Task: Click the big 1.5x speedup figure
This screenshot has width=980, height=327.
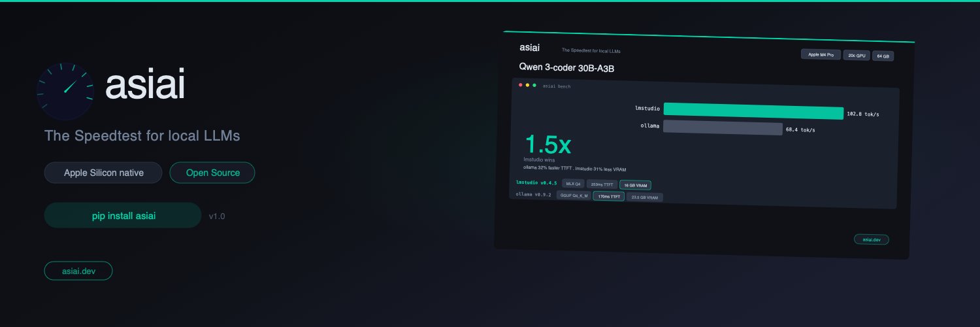Action: coord(548,145)
